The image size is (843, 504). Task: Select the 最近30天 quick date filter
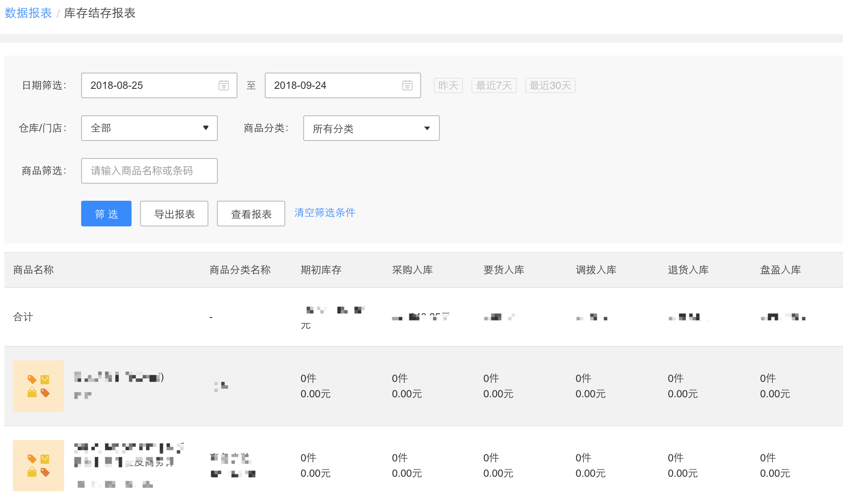tap(550, 85)
